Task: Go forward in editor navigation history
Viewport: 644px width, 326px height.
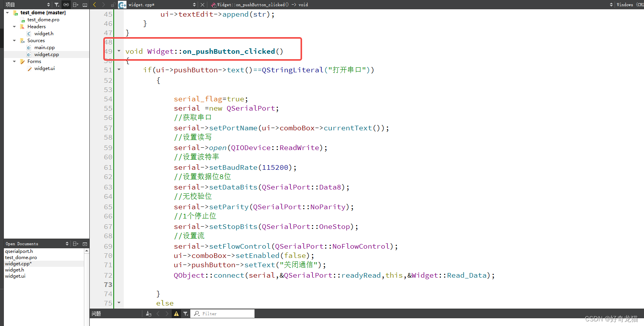Action: pyautogui.click(x=103, y=5)
